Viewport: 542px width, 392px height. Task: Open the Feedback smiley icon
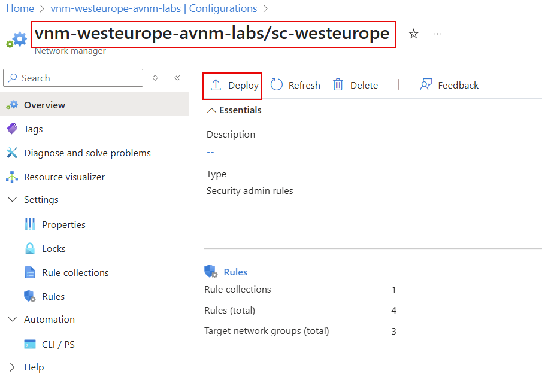(426, 84)
